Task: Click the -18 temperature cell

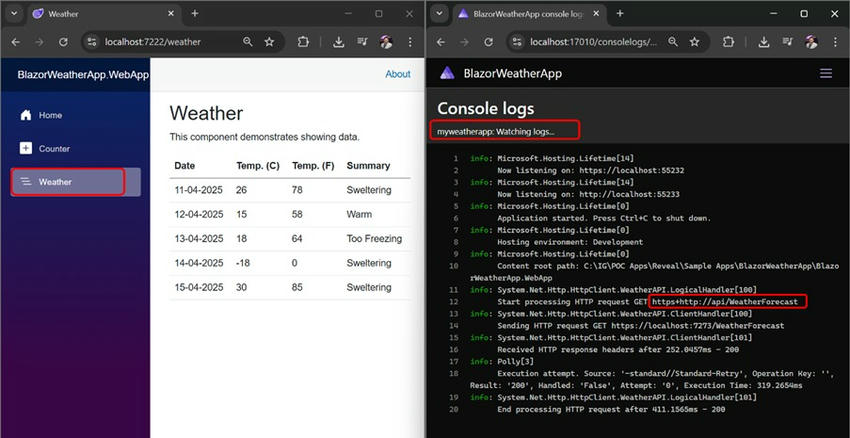Action: (x=243, y=263)
